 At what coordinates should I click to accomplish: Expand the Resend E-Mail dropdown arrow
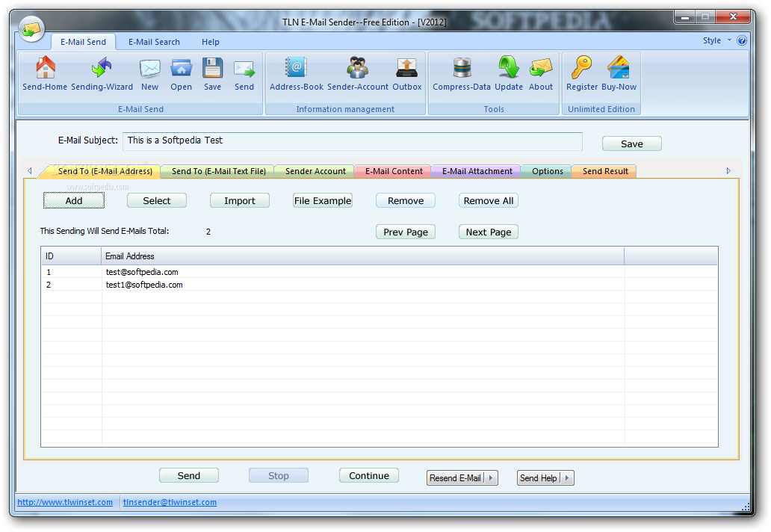tap(491, 478)
